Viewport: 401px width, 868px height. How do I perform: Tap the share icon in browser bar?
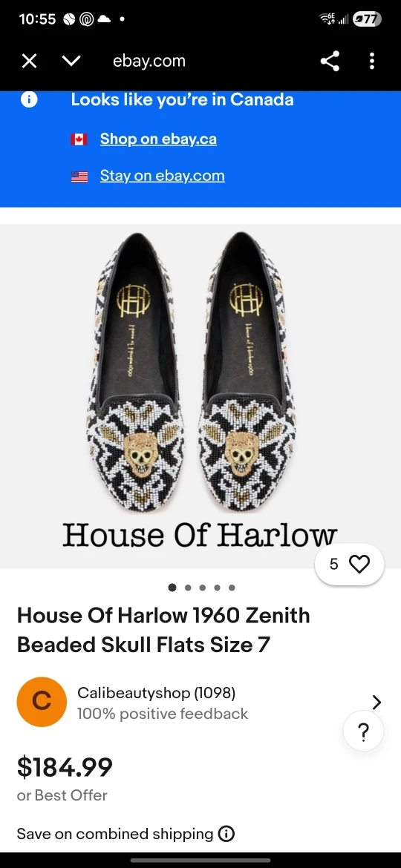(x=330, y=61)
